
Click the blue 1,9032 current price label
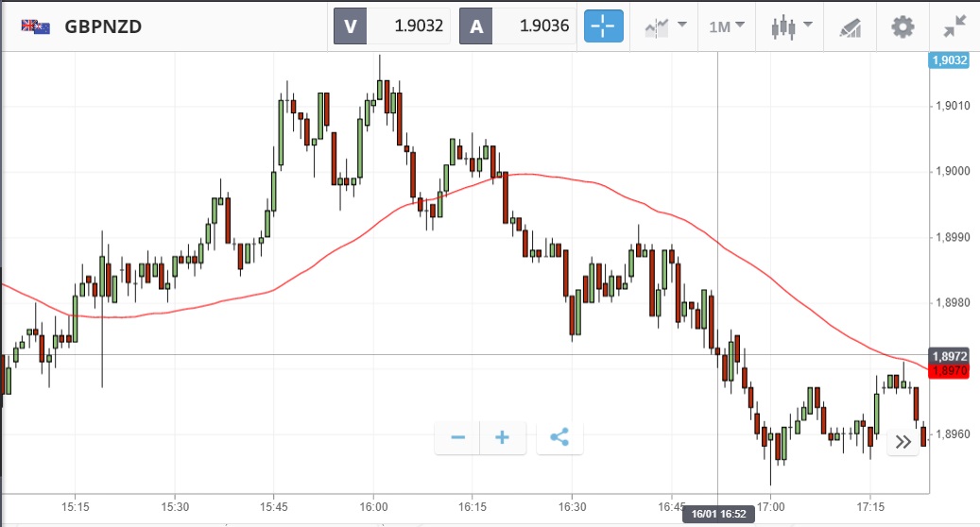[x=949, y=60]
